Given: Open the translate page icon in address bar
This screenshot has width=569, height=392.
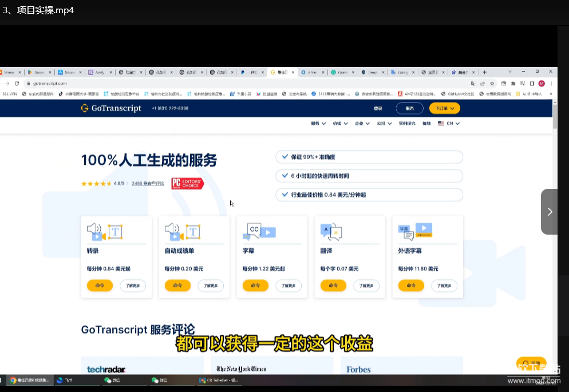Looking at the screenshot, I should click(x=473, y=84).
